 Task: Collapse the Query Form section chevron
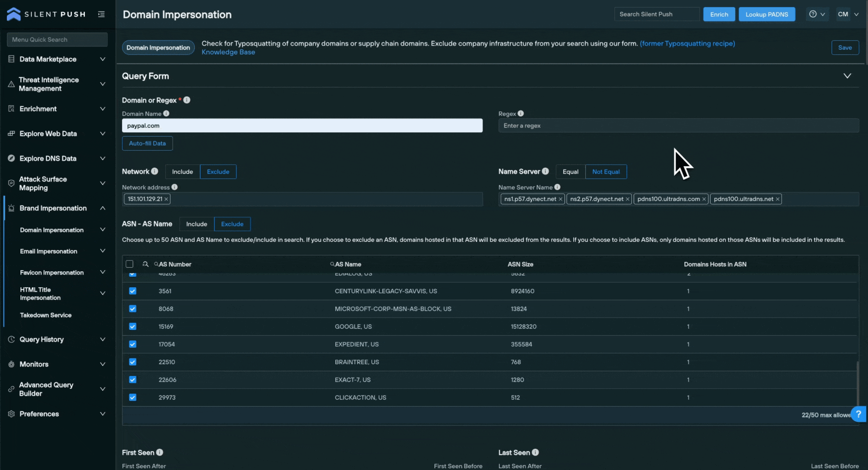point(847,76)
